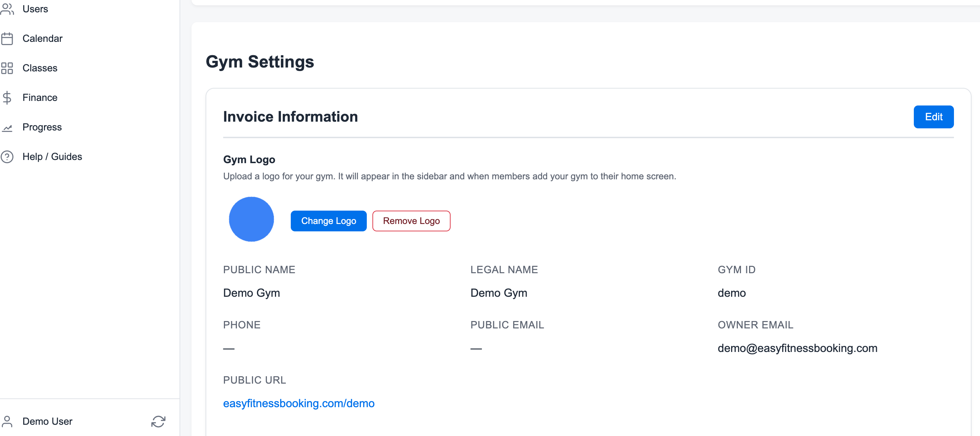Screen dimensions: 980x436
Task: Open Help / Guides
Action: pos(52,156)
